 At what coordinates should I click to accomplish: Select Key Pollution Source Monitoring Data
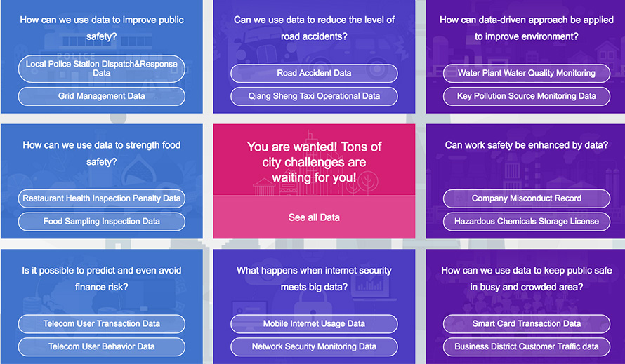coord(527,96)
